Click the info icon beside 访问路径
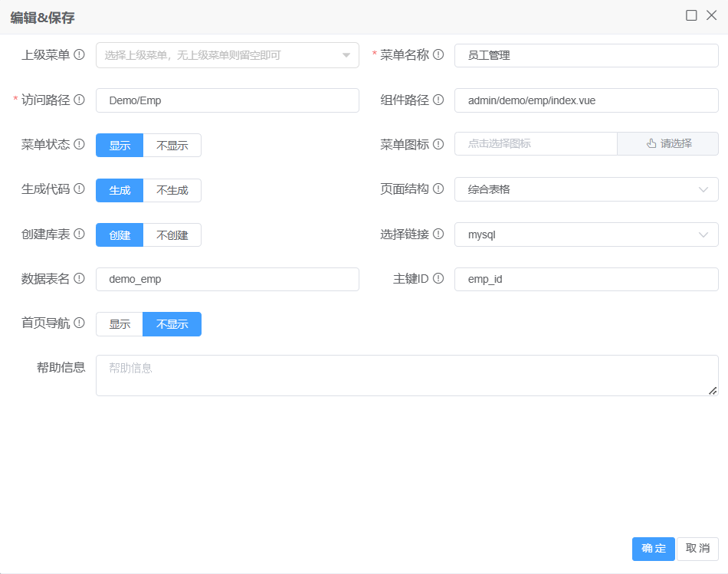The image size is (728, 574). (79, 100)
